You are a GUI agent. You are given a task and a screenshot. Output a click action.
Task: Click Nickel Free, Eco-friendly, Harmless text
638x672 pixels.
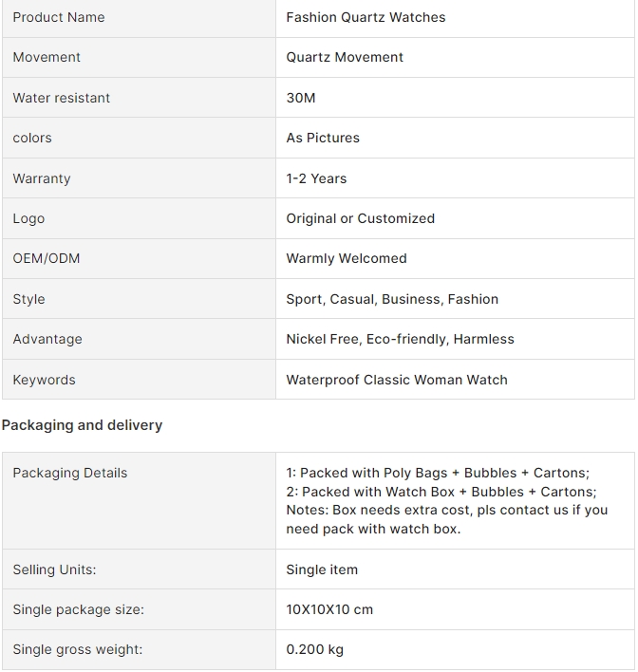(400, 339)
